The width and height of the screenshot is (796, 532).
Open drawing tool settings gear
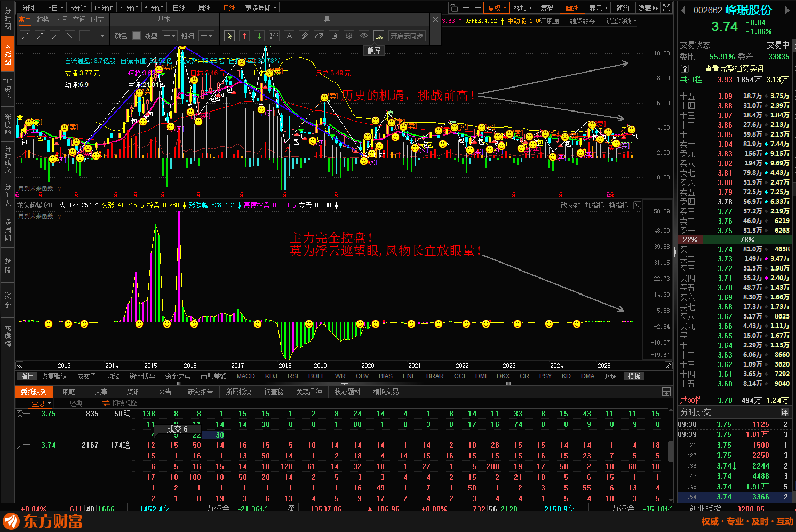(x=349, y=36)
